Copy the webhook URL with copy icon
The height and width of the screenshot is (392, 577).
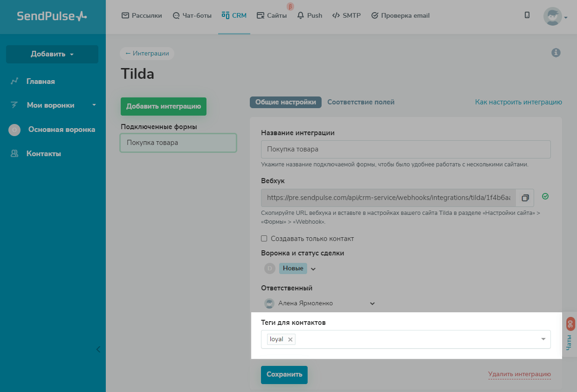pos(525,198)
